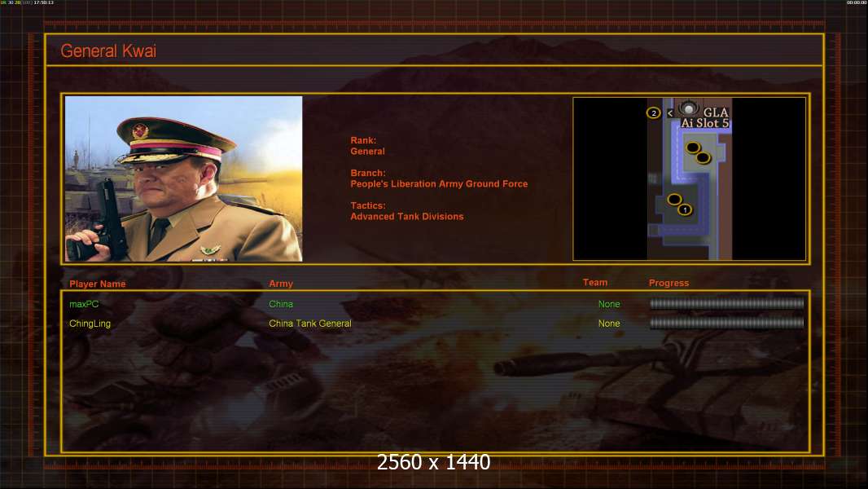Click player name ChingLing

click(x=90, y=324)
